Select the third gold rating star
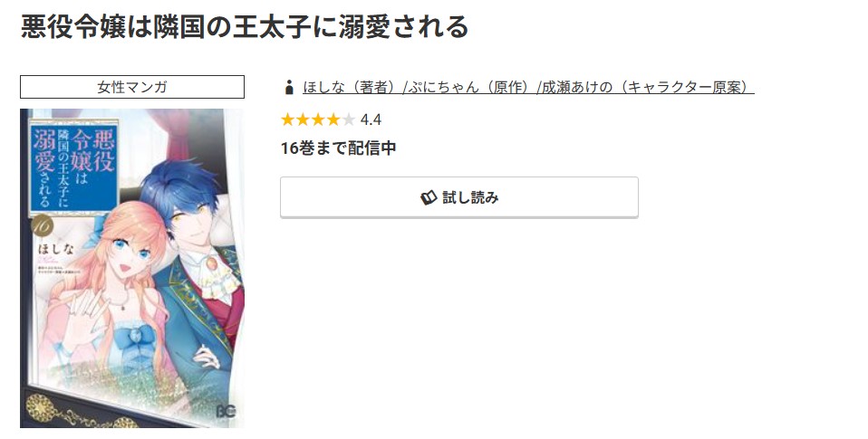Viewport: 868px width, 439px height. pos(318,119)
